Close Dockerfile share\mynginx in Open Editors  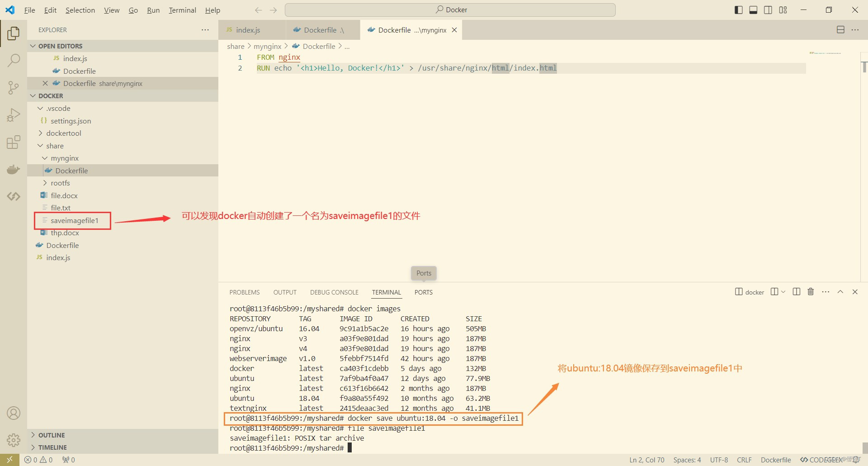tap(45, 83)
